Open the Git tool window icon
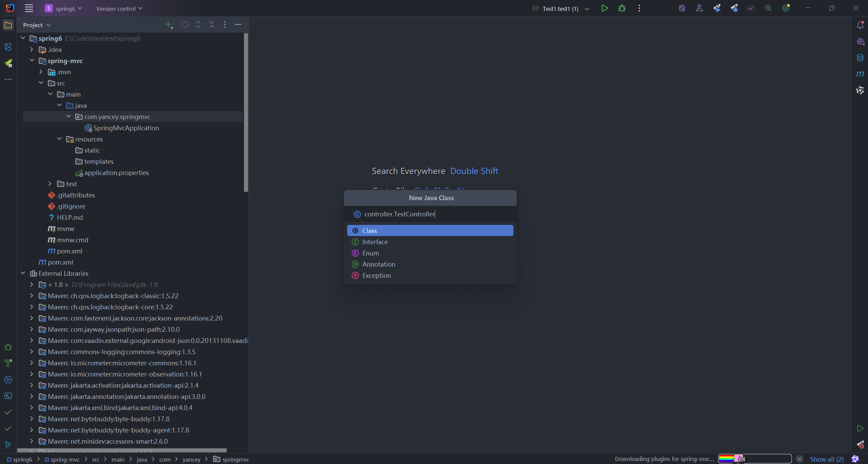This screenshot has width=868, height=464. click(8, 444)
